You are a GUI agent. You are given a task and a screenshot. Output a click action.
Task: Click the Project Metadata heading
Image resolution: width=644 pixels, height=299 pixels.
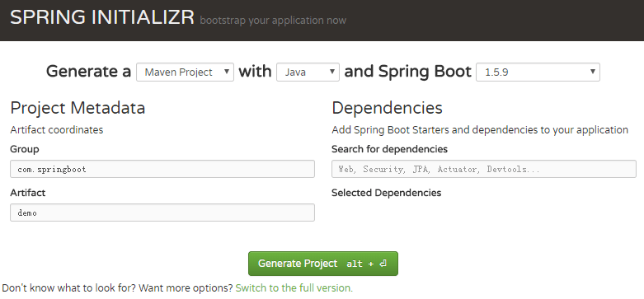coord(78,108)
